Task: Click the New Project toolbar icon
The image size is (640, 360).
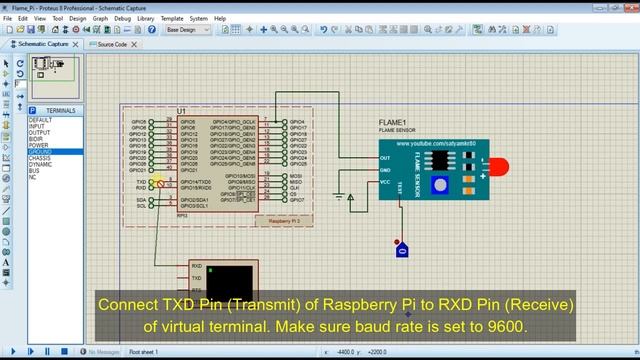Action: click(x=9, y=30)
